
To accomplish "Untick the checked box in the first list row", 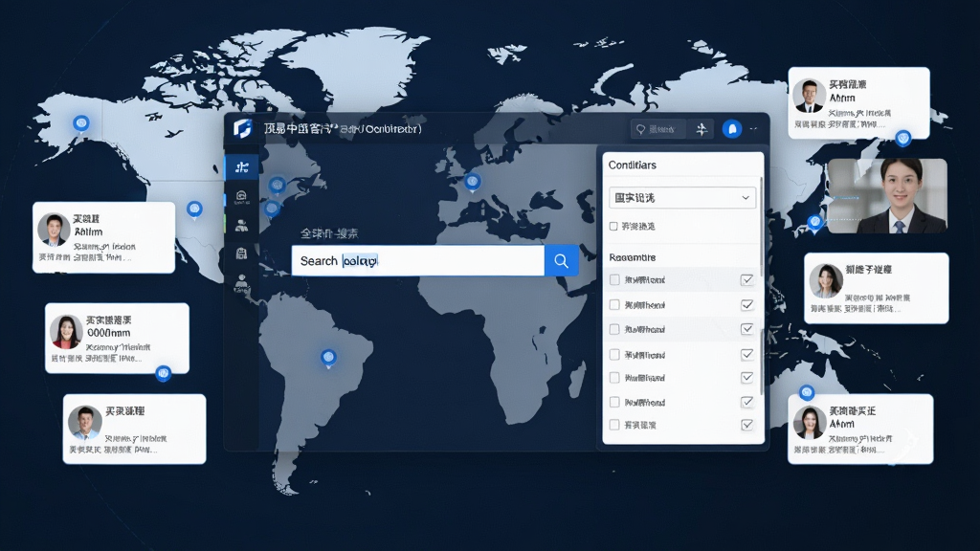I will [x=746, y=280].
